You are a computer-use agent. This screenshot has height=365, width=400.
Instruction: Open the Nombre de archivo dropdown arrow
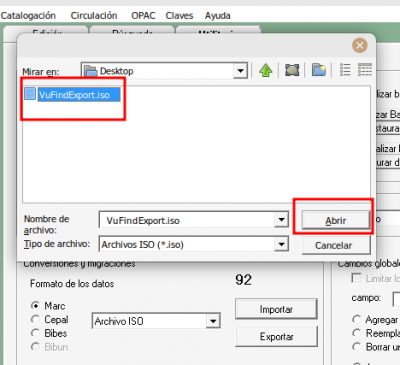point(281,220)
